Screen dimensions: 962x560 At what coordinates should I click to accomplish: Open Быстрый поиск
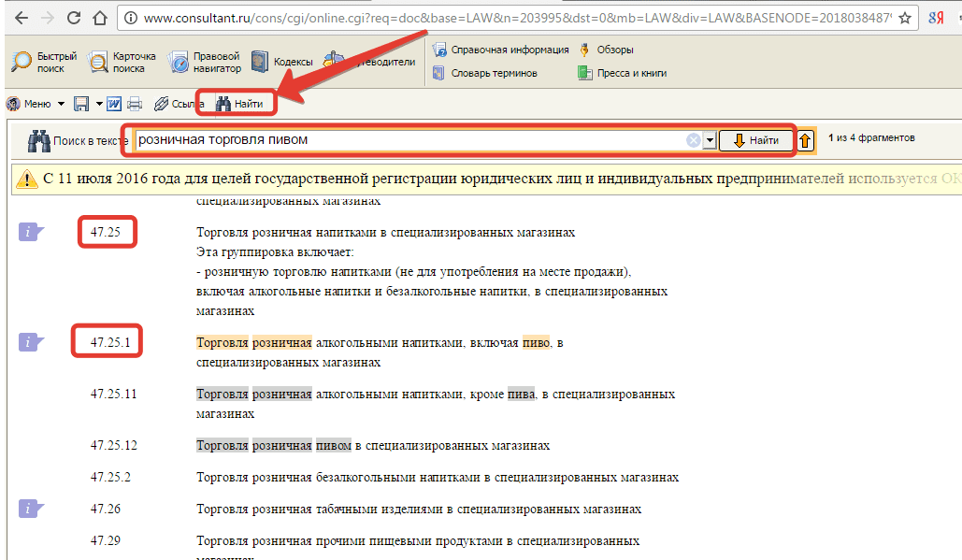point(45,62)
